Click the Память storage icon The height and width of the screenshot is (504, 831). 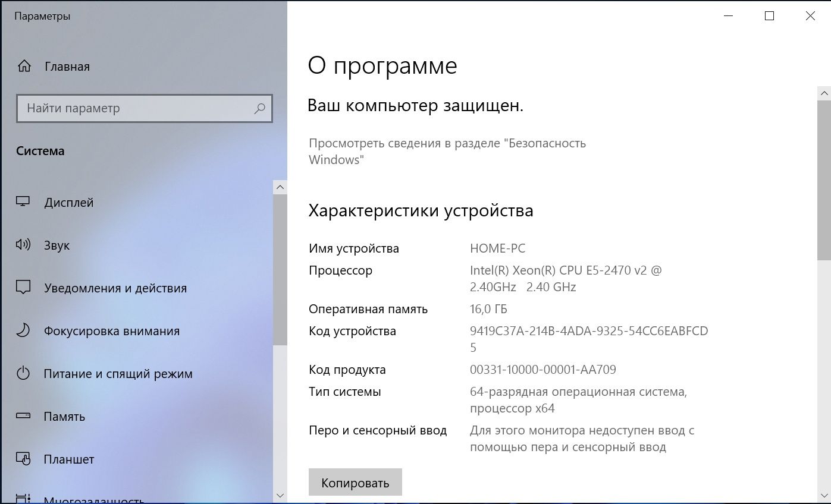(x=23, y=416)
